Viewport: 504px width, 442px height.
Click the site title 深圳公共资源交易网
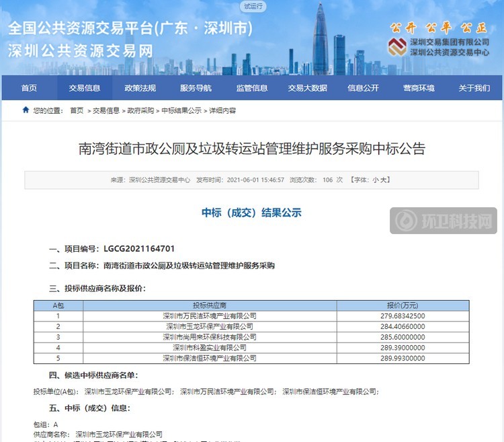(x=81, y=51)
